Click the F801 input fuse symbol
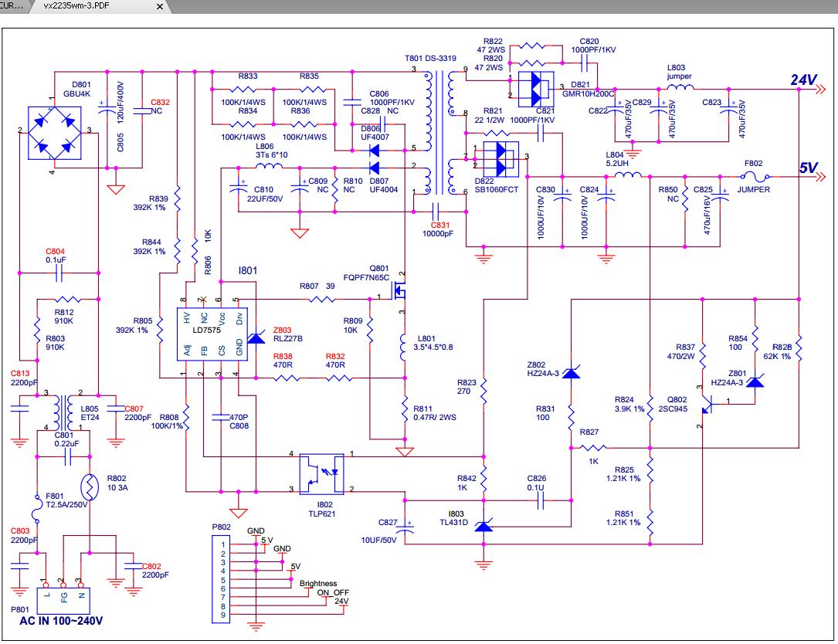The width and height of the screenshot is (838, 644). click(x=37, y=510)
